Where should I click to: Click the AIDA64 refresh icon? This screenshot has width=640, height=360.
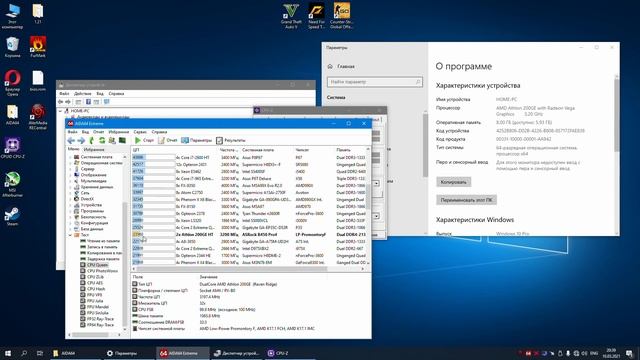tap(102, 140)
